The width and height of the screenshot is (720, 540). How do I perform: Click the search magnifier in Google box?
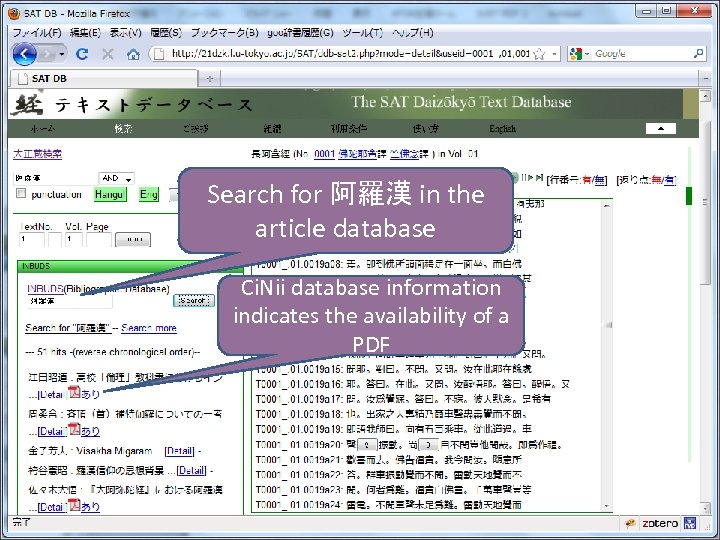[x=698, y=53]
